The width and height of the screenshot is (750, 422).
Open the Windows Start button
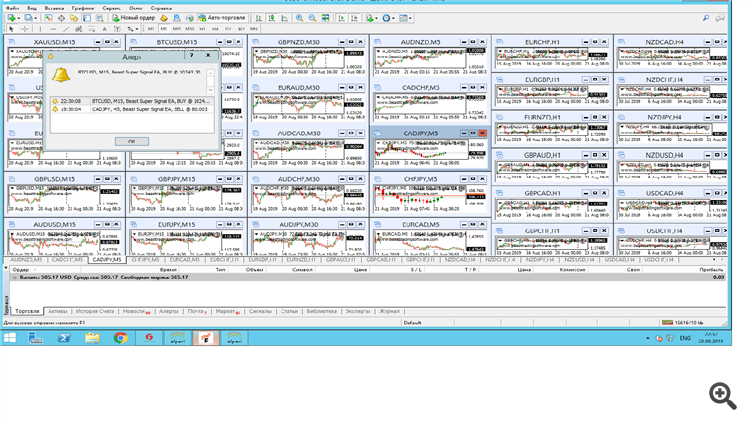click(x=9, y=338)
